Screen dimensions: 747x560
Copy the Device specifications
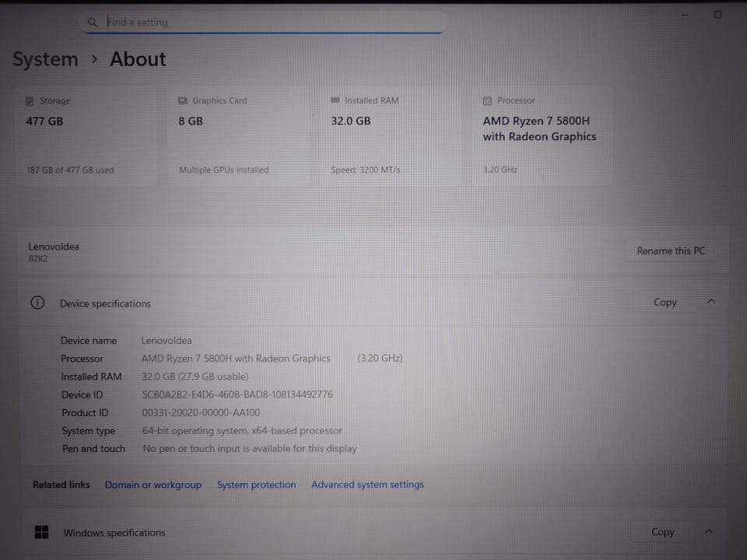665,303
